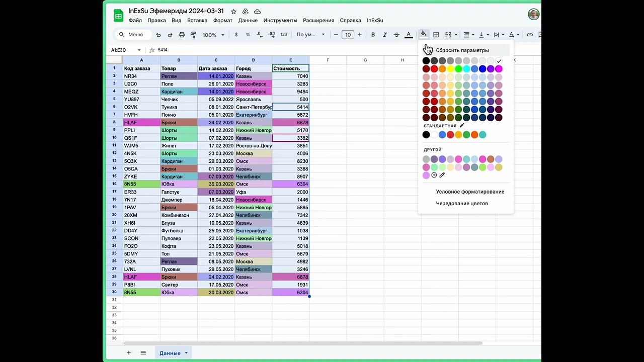644x362 pixels.
Task: Open the custom InExSu menu
Action: pos(375,21)
